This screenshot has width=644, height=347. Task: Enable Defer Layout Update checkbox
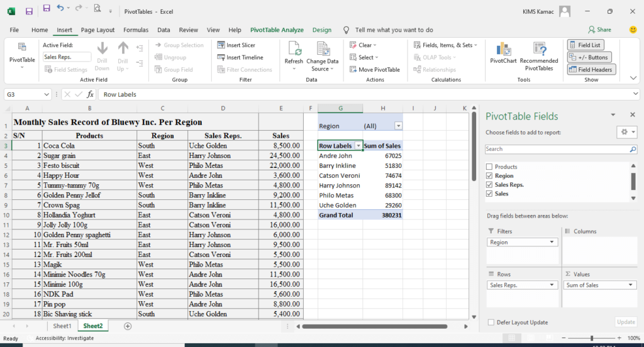pyautogui.click(x=491, y=322)
